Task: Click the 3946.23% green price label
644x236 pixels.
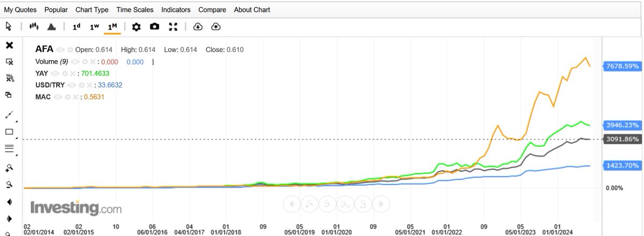Action: (x=621, y=125)
